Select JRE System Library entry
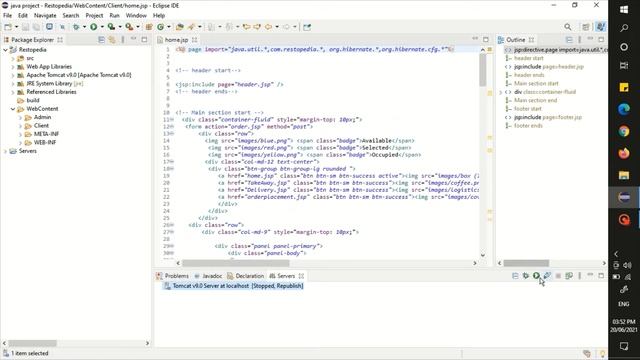 click(x=55, y=83)
